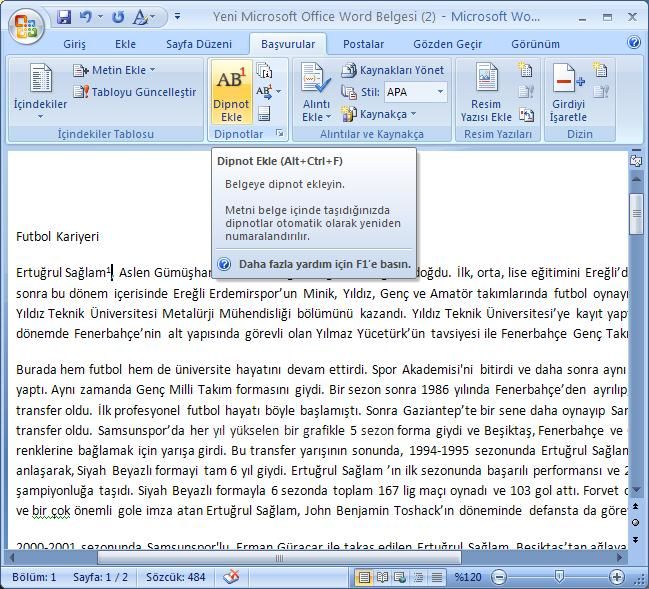Switch to Draft view
Viewport: 649px width, 589px height.
[437, 577]
